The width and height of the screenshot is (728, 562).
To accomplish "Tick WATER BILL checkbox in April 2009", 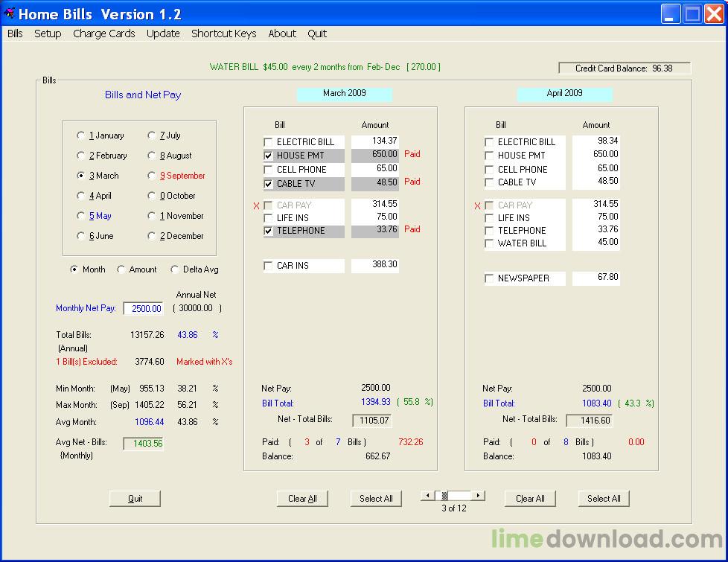I will point(489,243).
